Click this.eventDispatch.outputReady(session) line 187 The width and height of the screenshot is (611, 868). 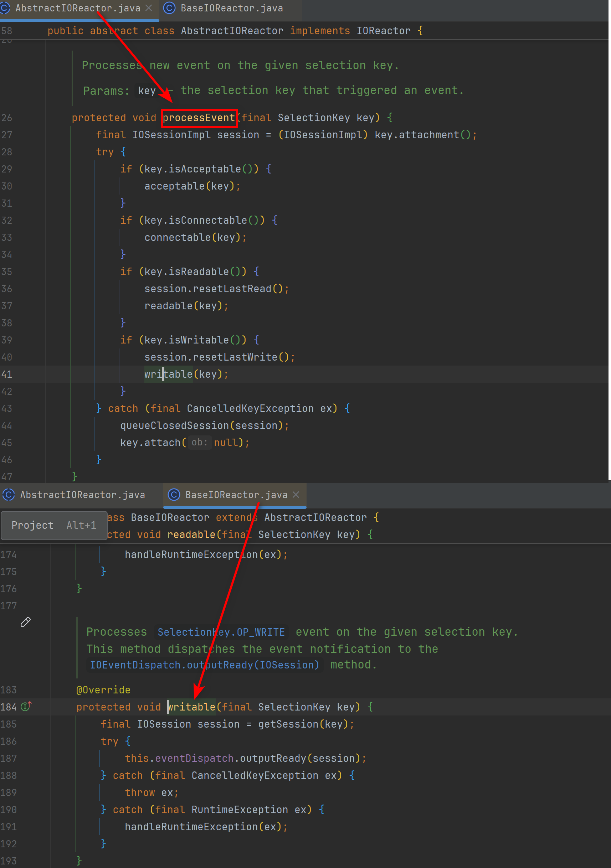tap(246, 758)
